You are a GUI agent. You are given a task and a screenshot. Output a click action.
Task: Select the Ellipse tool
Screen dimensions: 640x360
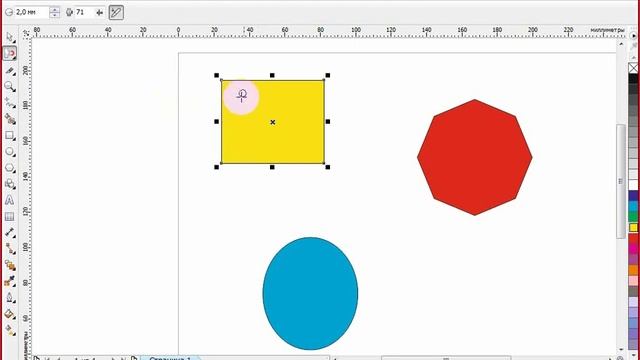point(10,151)
